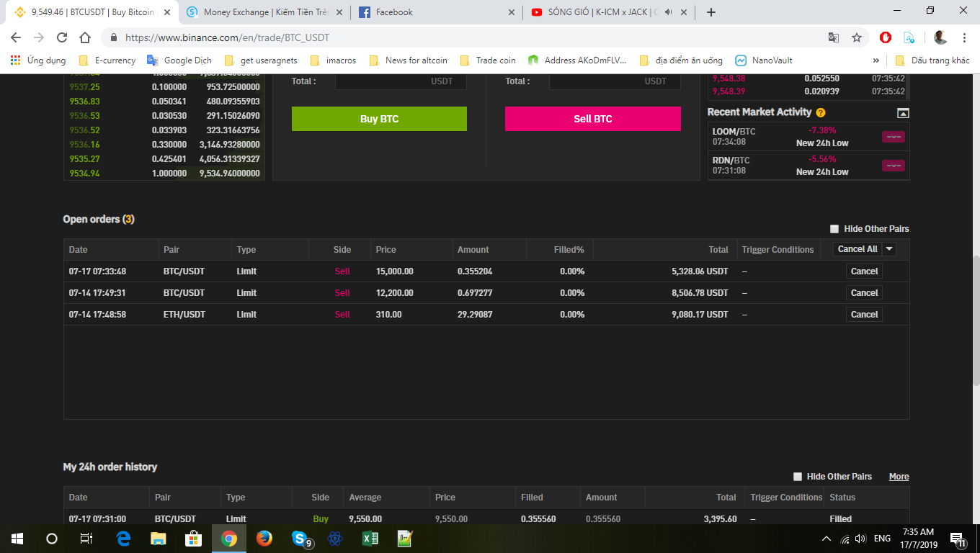Open a new browser tab
This screenshot has height=553, width=980.
coord(711,12)
